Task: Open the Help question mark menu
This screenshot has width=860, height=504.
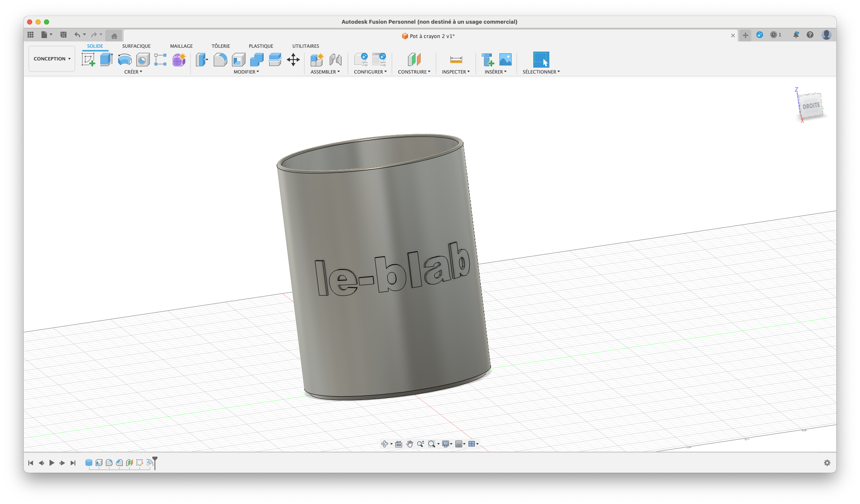Action: click(x=810, y=35)
